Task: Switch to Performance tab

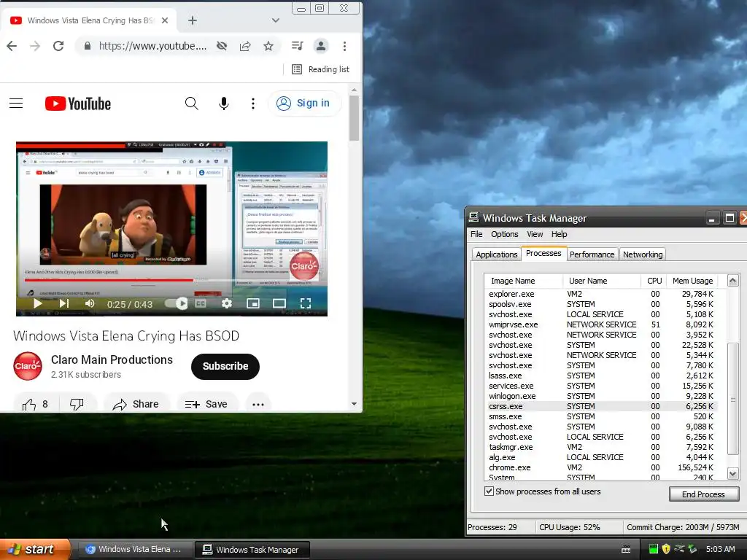Action: [592, 254]
